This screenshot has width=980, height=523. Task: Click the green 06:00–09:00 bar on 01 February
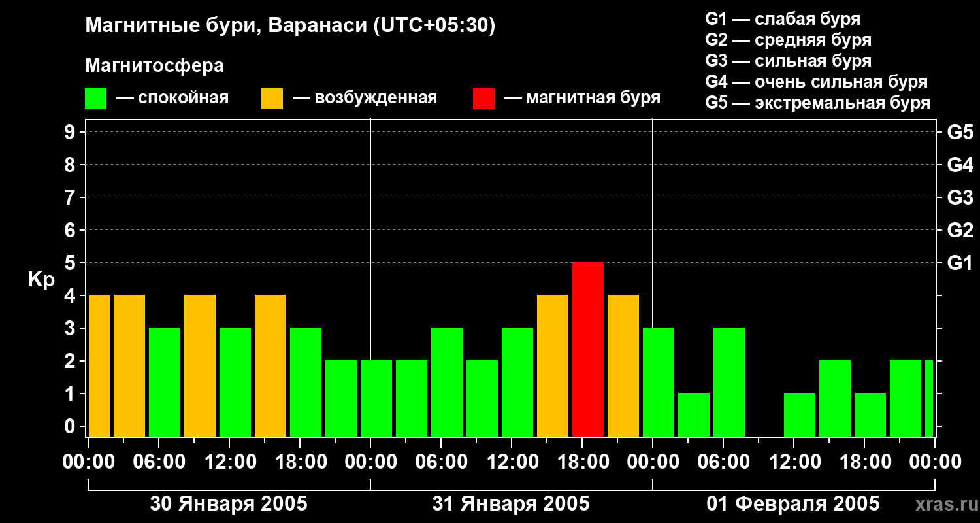click(729, 382)
